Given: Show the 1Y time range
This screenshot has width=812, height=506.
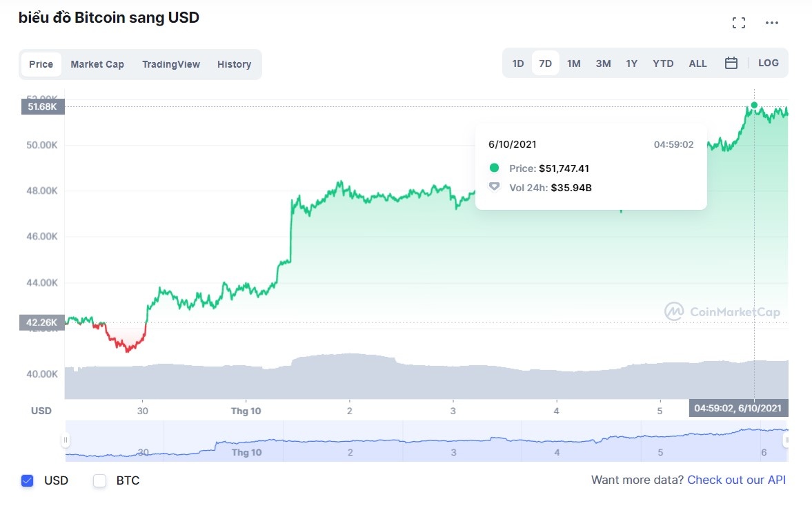Looking at the screenshot, I should 631,64.
